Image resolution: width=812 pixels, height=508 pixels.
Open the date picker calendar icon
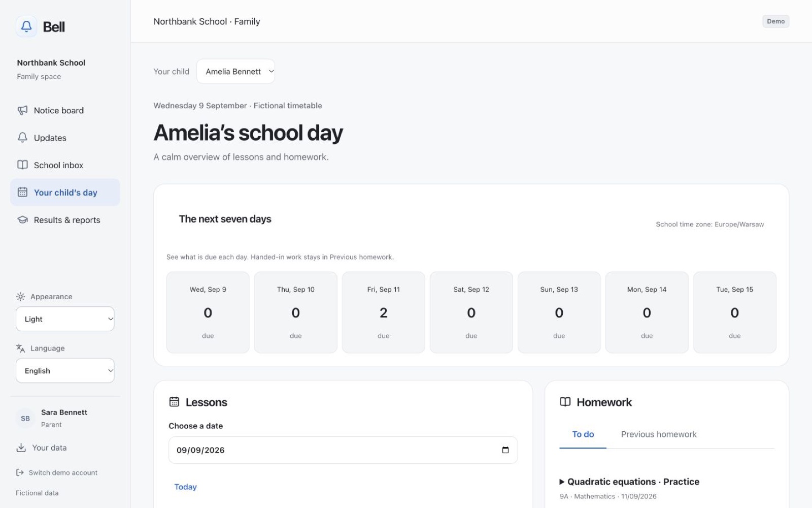point(505,450)
